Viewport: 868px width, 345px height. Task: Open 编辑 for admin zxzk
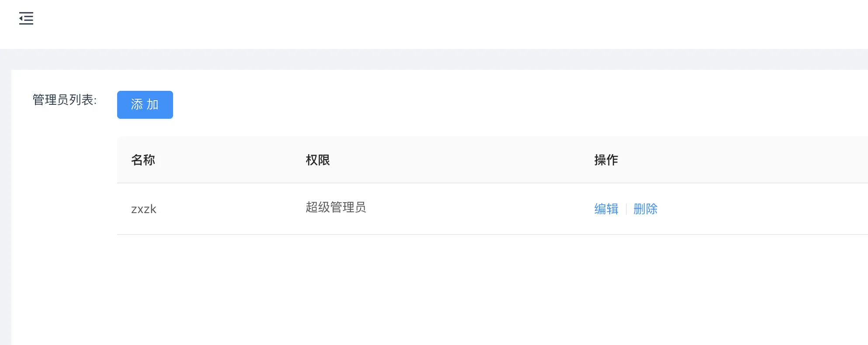click(606, 209)
